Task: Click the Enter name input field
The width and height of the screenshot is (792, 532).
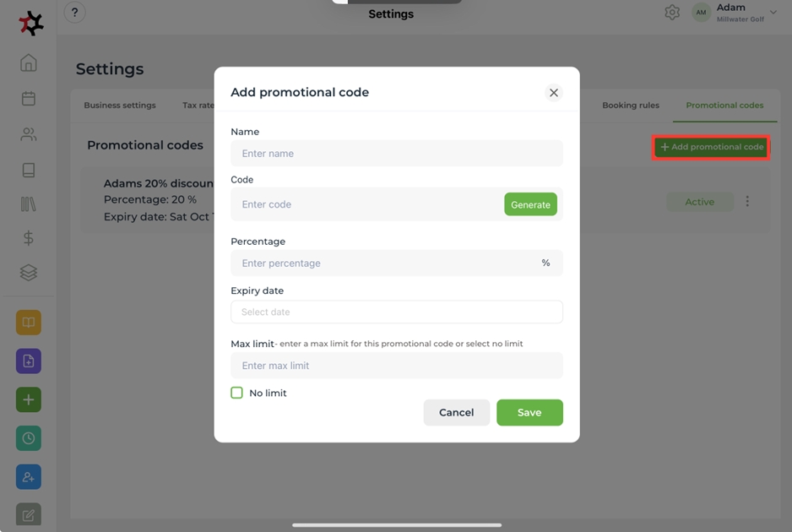Action: point(397,154)
